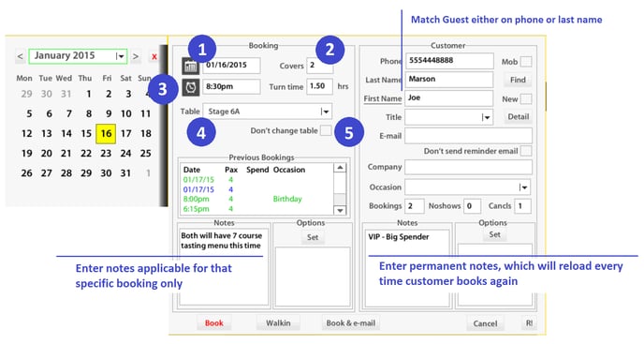Select the green 01/17/15 previous booking row

pyautogui.click(x=257, y=180)
